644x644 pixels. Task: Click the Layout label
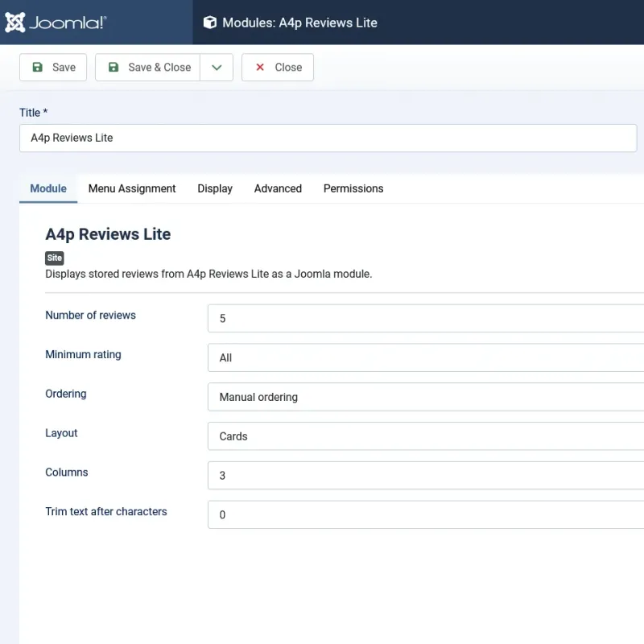coord(61,433)
